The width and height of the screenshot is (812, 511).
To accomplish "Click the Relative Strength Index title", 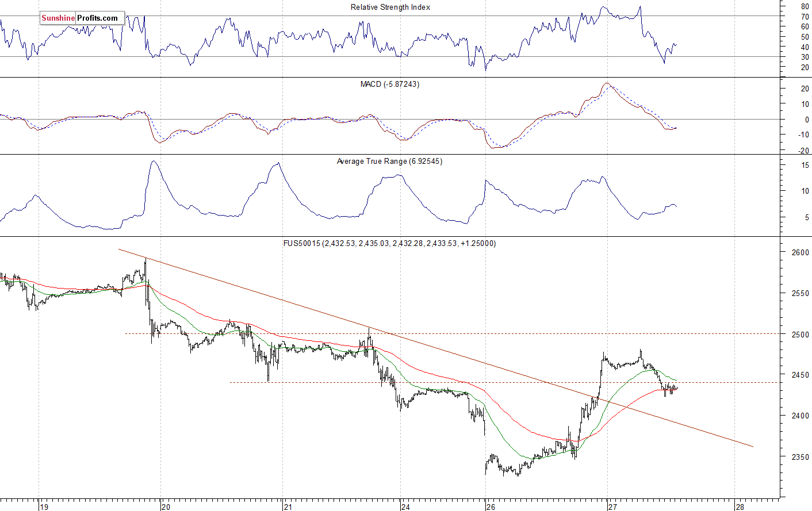I will [x=390, y=7].
